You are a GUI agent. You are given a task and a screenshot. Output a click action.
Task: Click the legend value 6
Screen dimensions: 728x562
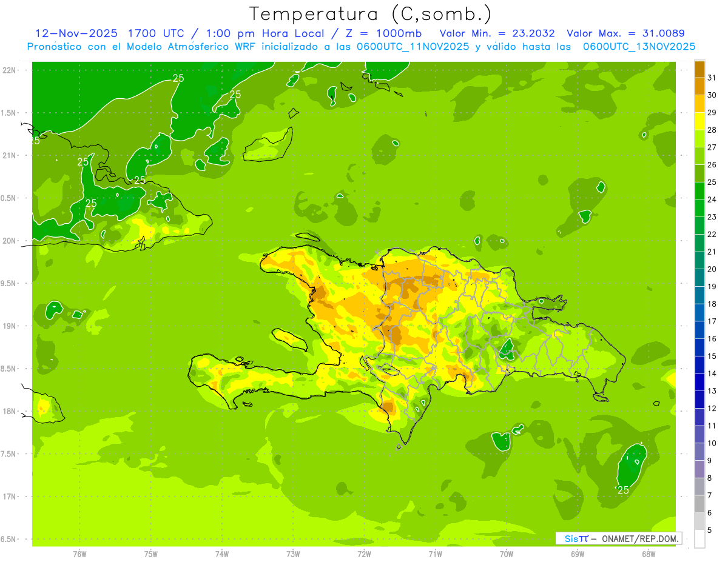709,513
